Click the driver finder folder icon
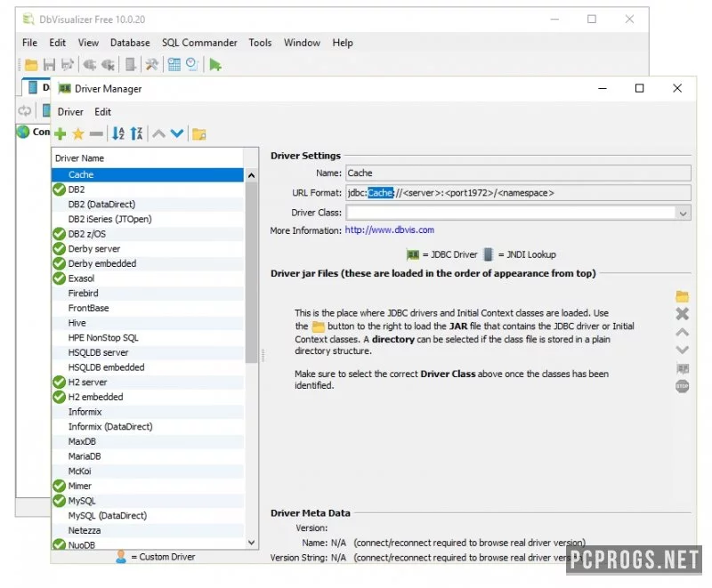This screenshot has width=712, height=588. 198,134
